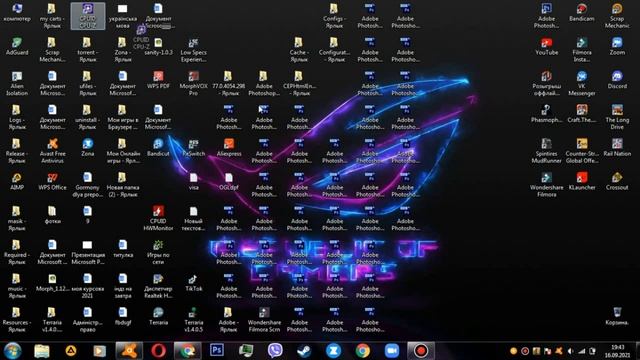Open Viber from the taskbar
This screenshot has height=360, width=640.
pyautogui.click(x=275, y=351)
